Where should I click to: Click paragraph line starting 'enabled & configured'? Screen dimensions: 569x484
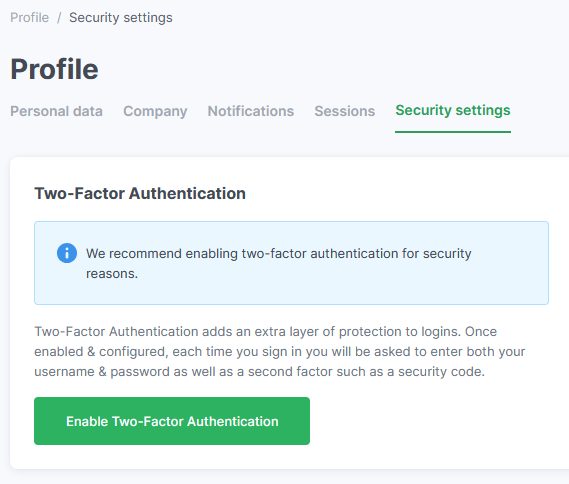[x=280, y=352]
